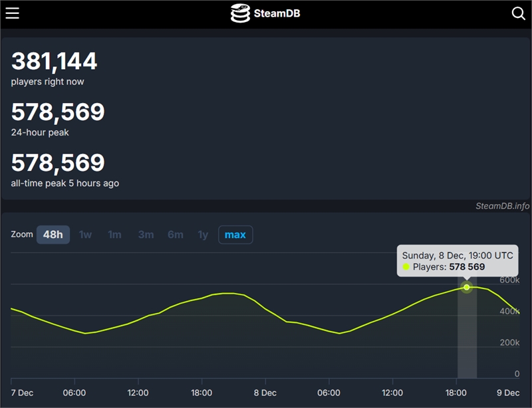Viewport: 532px width, 408px height.
Task: Click the highlighted peak data point
Action: click(x=467, y=287)
